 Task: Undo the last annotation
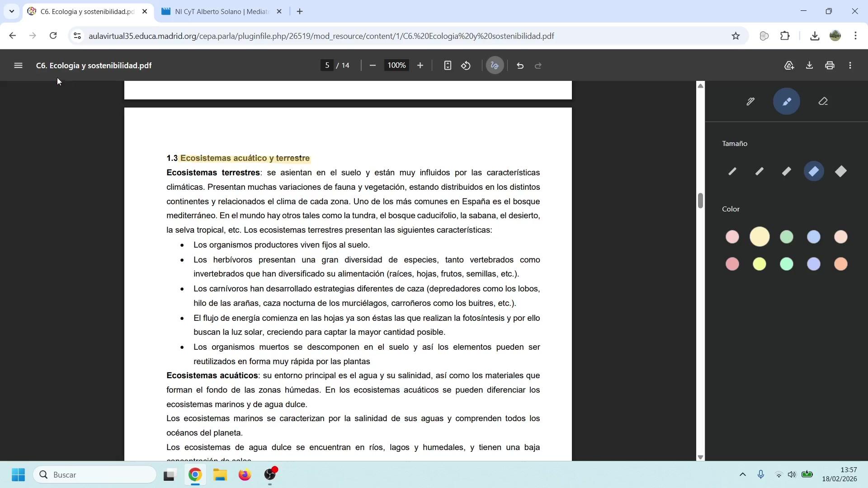tap(520, 66)
